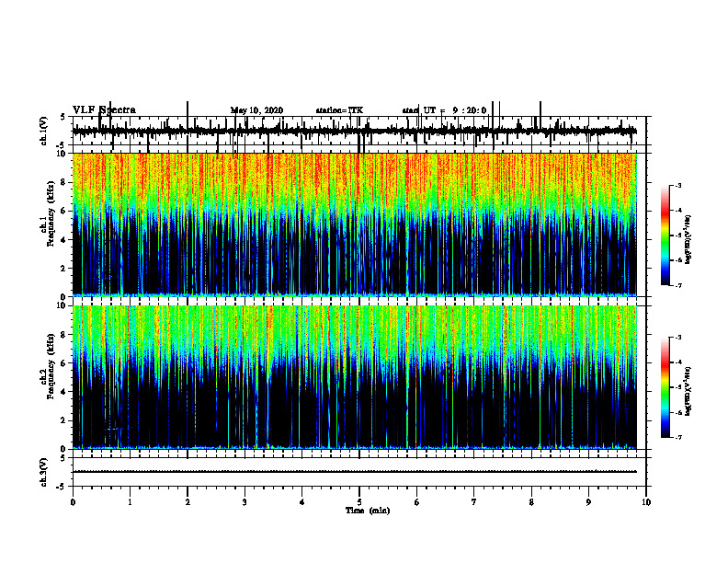Click the "Time (min)" x-axis label
Screen dimensions: 728x563
(368, 511)
